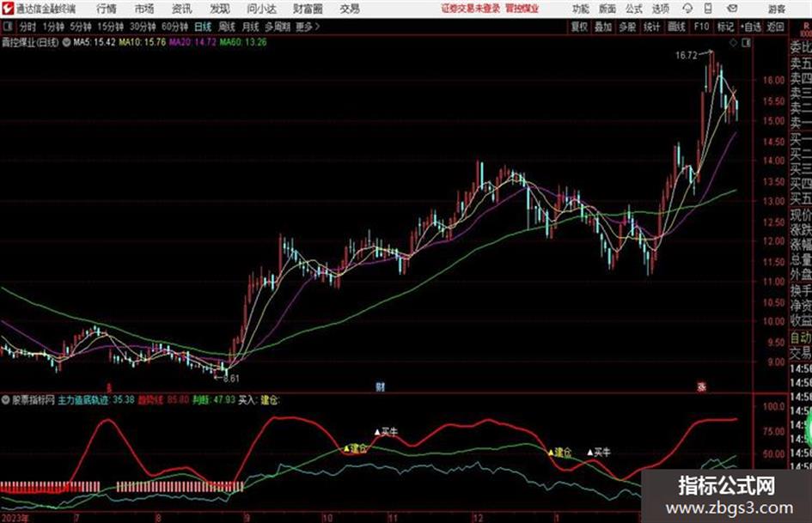Click the Tongdaxin red logo icon
This screenshot has width=812, height=523.
pyautogui.click(x=7, y=9)
